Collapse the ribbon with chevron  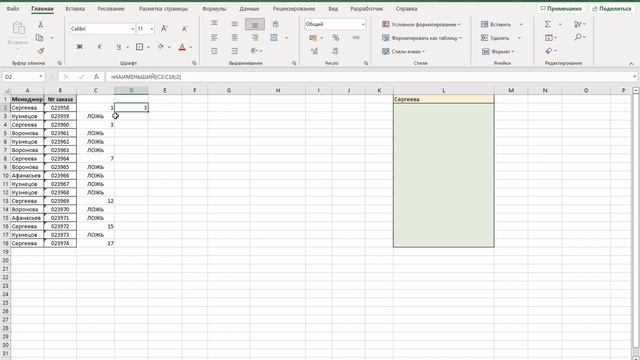631,64
